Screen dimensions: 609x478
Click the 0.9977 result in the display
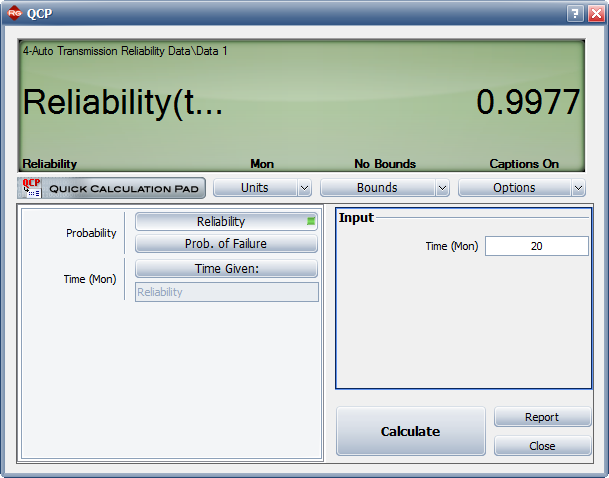[x=527, y=102]
